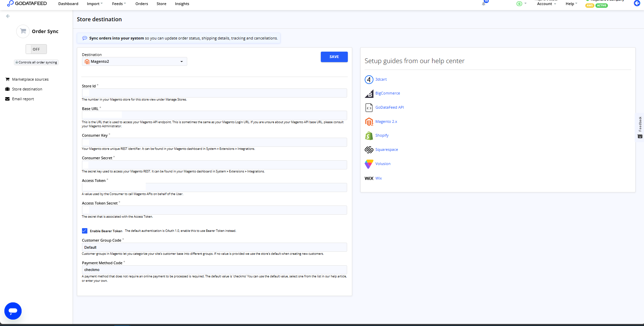644x326 pixels.
Task: Uncheck Enable Bearer Token checkbox
Action: tap(85, 231)
